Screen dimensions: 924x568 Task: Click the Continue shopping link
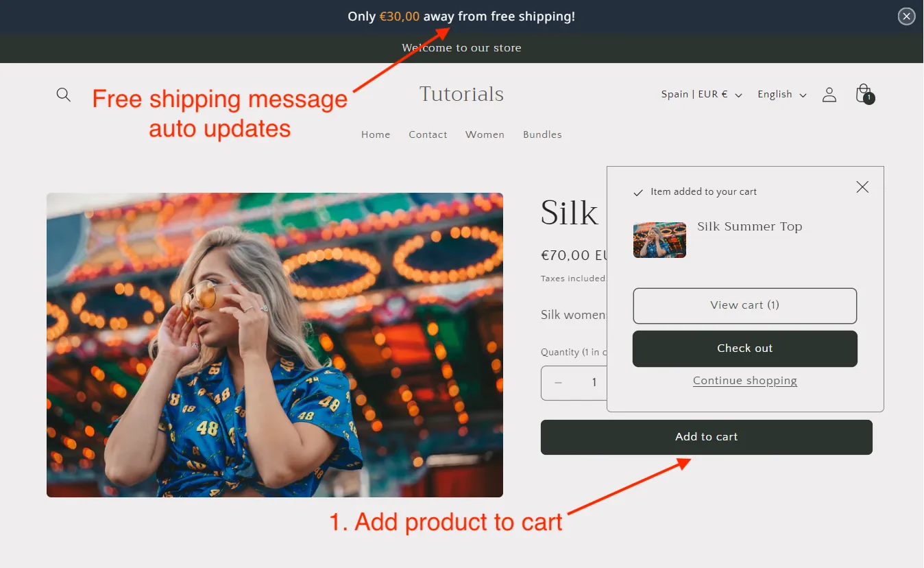click(x=744, y=380)
